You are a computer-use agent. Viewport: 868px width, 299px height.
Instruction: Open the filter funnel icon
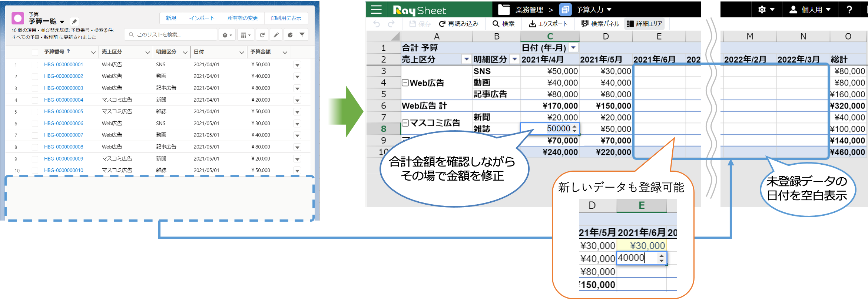tap(302, 35)
